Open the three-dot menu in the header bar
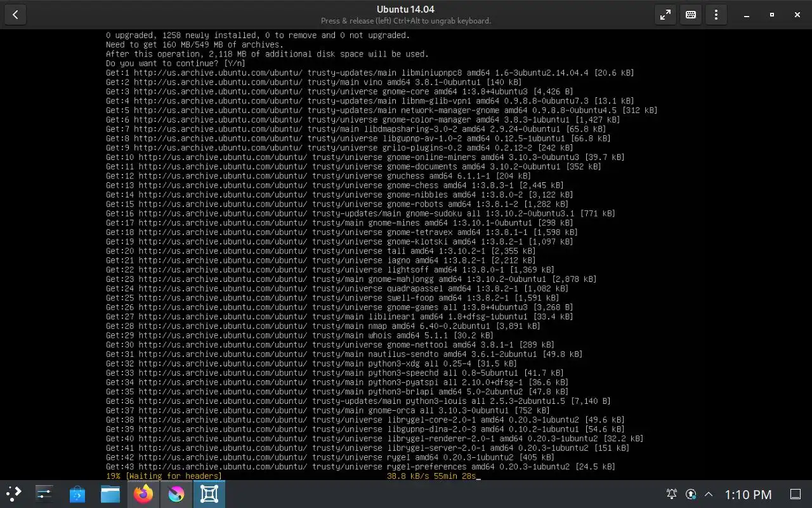Image resolution: width=812 pixels, height=508 pixels. pyautogui.click(x=716, y=15)
